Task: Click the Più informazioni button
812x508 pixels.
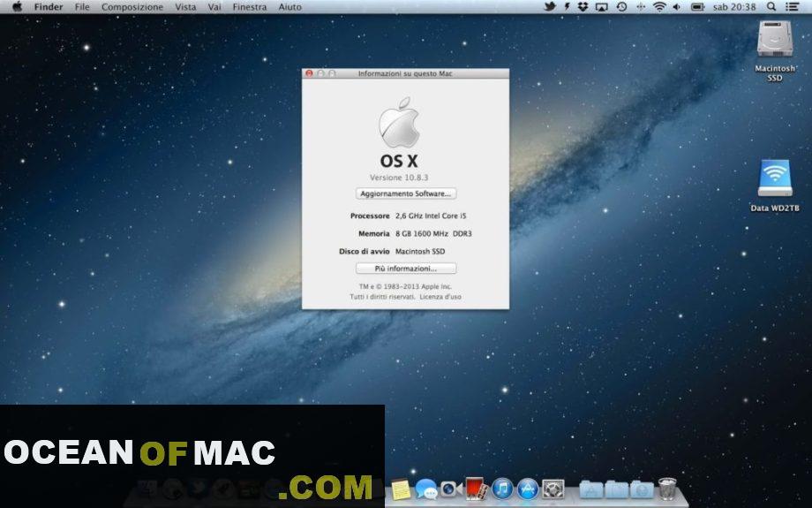Action: tap(405, 269)
